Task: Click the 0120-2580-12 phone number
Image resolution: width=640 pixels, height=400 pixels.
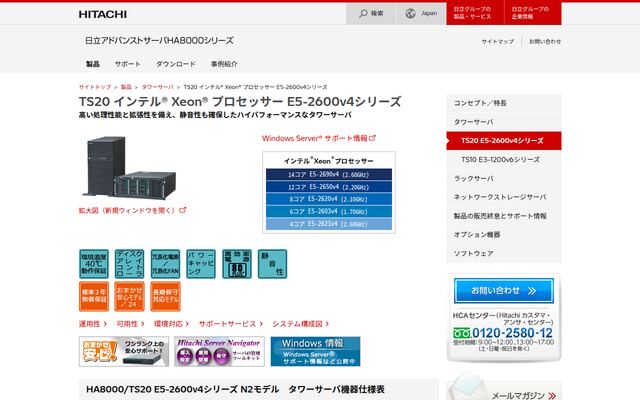Action: (x=512, y=333)
